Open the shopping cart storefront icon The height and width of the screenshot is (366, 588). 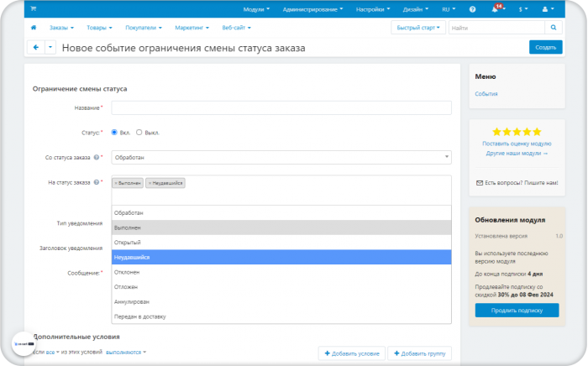pos(34,8)
